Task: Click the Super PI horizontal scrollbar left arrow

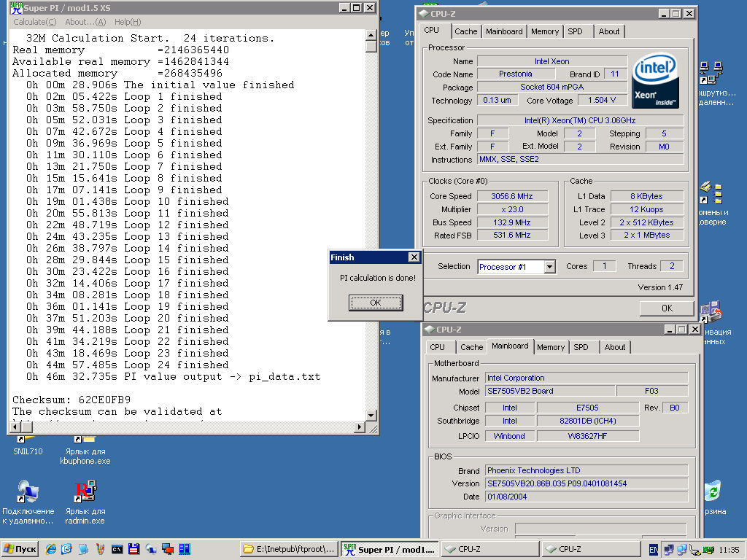Action: pyautogui.click(x=15, y=427)
